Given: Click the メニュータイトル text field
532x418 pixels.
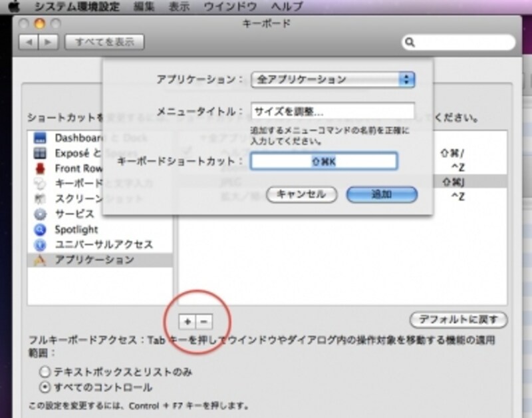Looking at the screenshot, I should coord(333,110).
